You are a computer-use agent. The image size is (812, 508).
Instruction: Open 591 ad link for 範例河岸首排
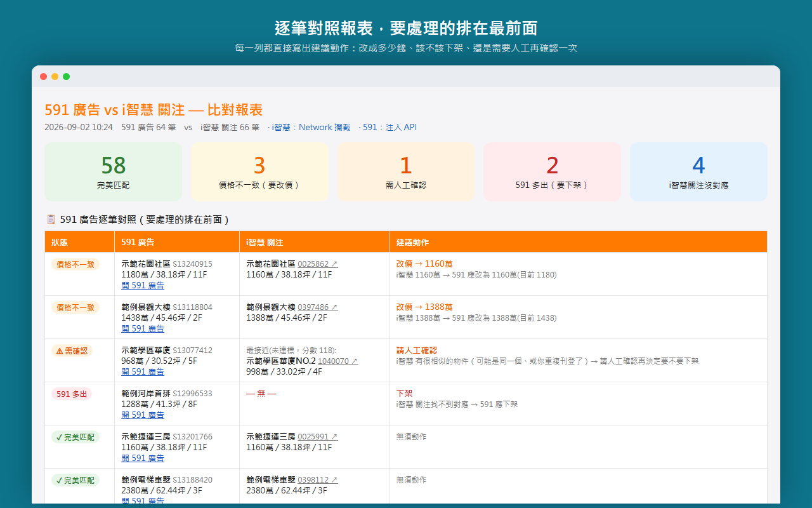[143, 415]
